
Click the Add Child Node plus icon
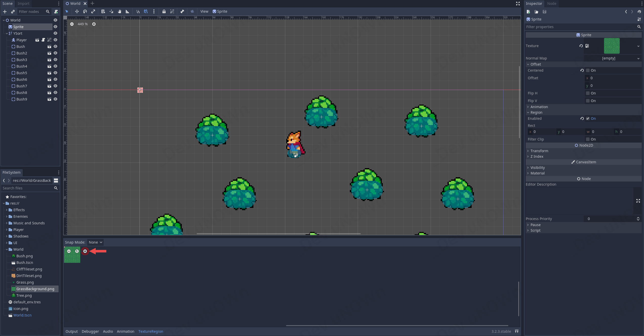pyautogui.click(x=5, y=12)
